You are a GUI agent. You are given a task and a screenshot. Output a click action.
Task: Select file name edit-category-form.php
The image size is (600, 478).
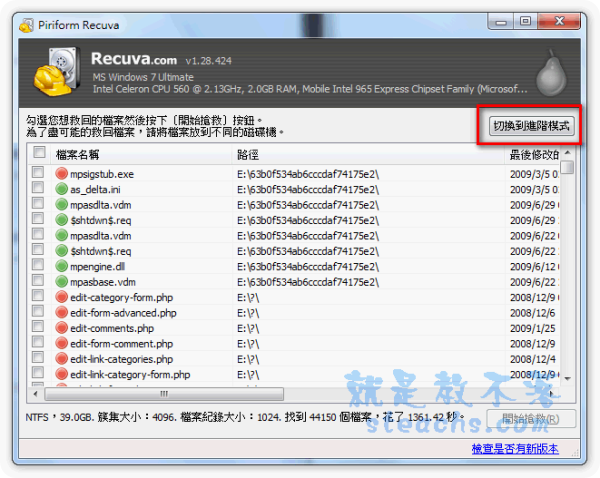pyautogui.click(x=121, y=297)
